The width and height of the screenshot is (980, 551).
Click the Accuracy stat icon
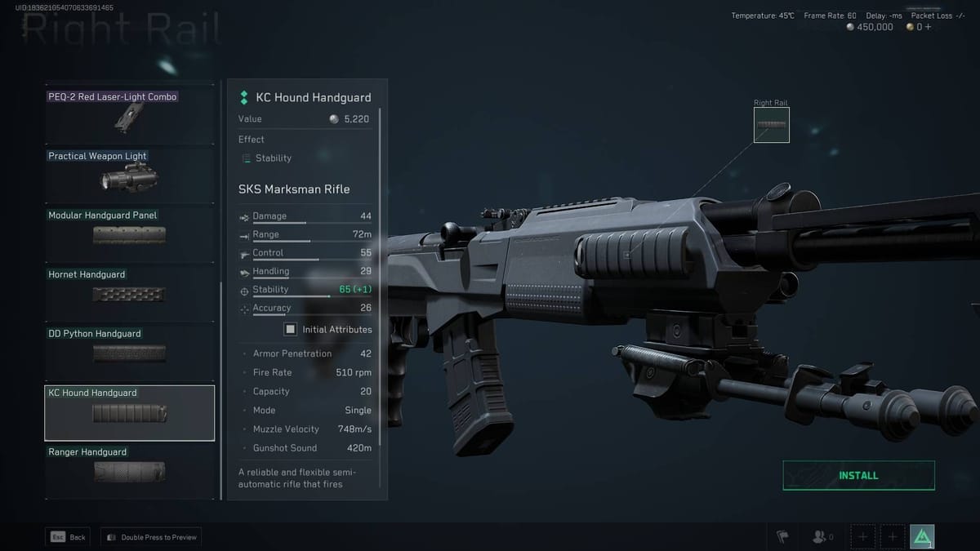click(x=244, y=308)
